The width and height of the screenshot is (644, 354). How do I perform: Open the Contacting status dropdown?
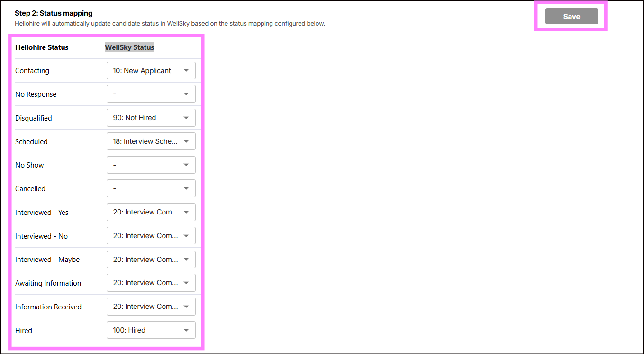[151, 71]
